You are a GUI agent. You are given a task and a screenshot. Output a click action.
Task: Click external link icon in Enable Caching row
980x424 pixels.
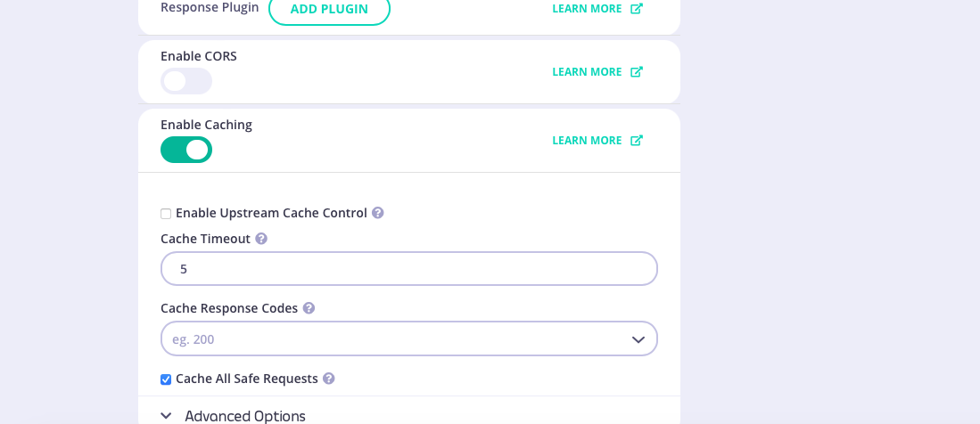(x=637, y=141)
